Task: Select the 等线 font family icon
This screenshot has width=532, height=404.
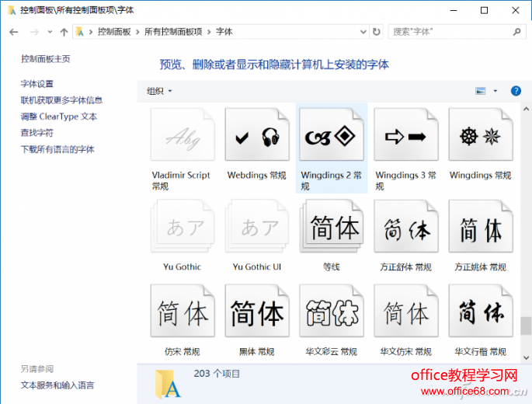Action: tap(332, 226)
